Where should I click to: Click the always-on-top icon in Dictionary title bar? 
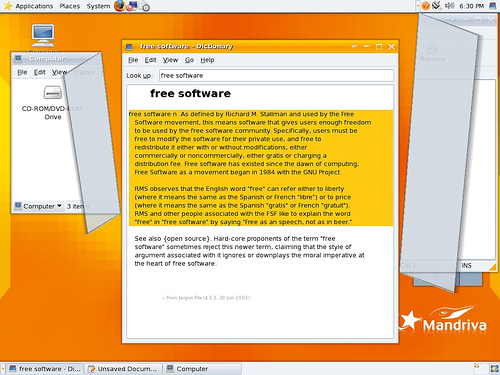click(354, 47)
